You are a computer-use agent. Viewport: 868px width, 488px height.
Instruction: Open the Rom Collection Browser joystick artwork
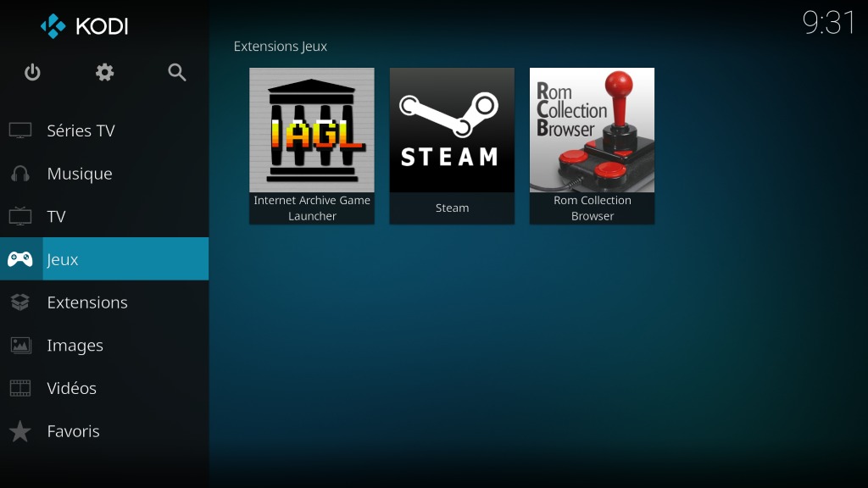pyautogui.click(x=592, y=130)
